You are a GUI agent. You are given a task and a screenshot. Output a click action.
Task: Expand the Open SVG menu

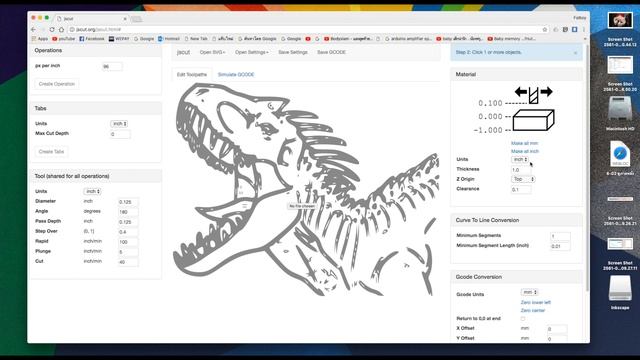tap(212, 52)
